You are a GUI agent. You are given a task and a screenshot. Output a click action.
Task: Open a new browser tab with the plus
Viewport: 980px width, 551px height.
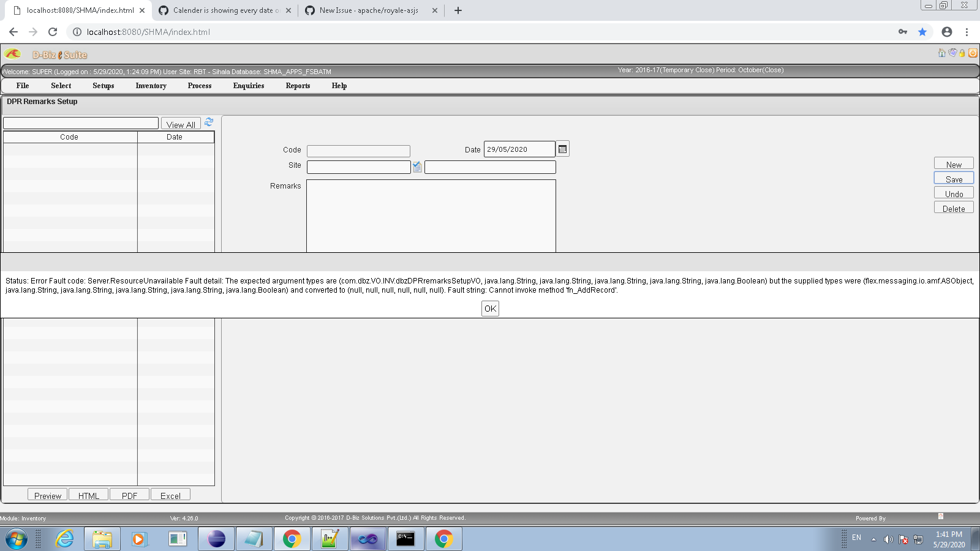point(458,10)
